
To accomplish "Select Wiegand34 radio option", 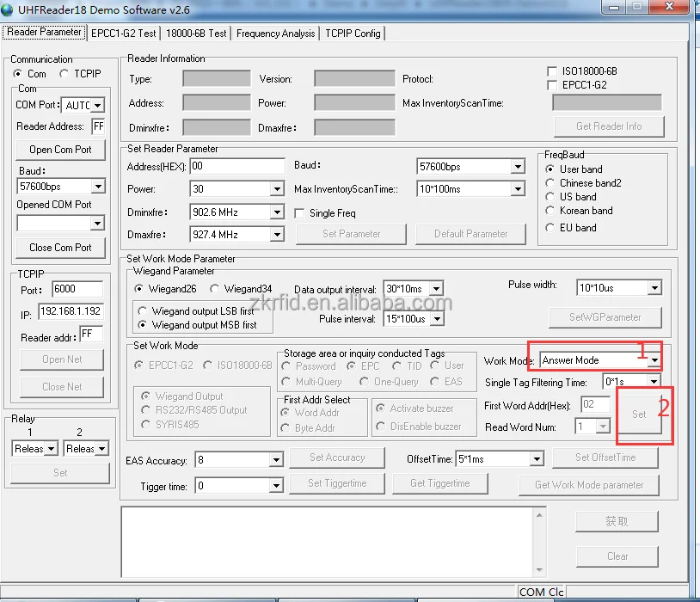I will tap(215, 289).
